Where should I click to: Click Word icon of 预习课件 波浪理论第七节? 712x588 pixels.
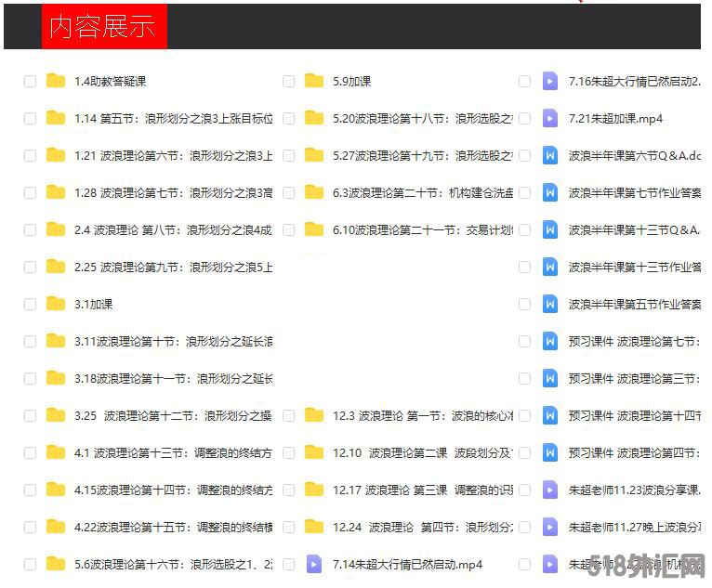(550, 342)
